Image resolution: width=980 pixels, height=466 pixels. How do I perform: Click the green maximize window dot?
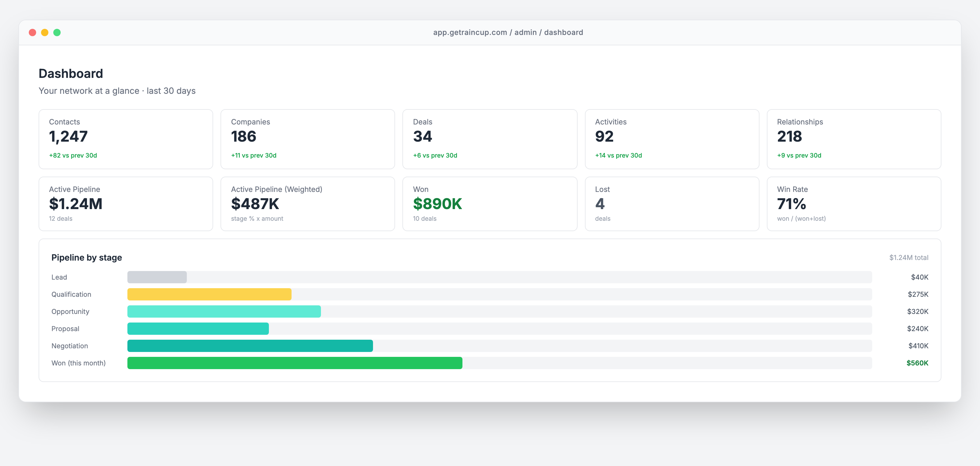(x=57, y=32)
